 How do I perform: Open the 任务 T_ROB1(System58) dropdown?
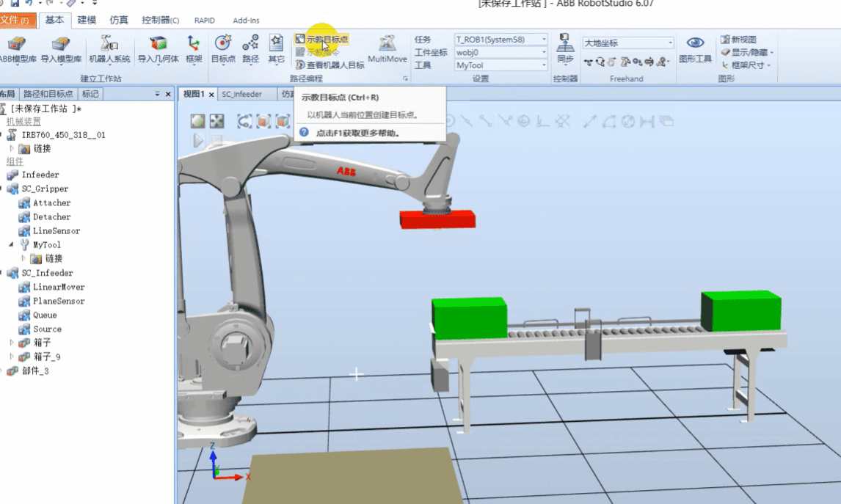pos(501,39)
